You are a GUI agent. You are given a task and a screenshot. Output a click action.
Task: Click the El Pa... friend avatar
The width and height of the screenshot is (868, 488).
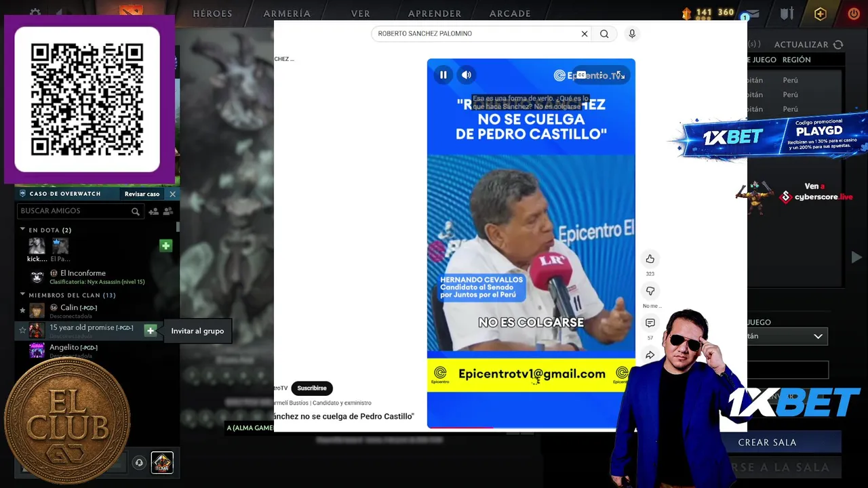[60, 246]
